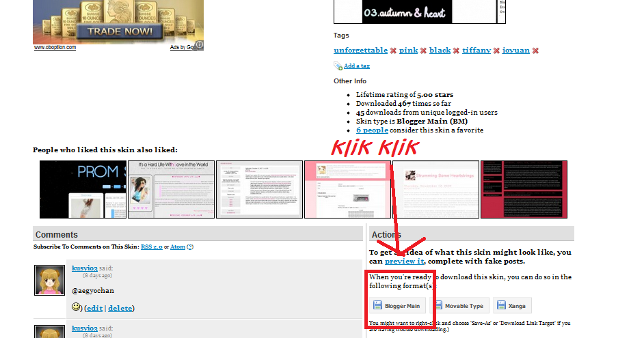Open the 'unforgettable' tag link
644x338 pixels.
[360, 50]
